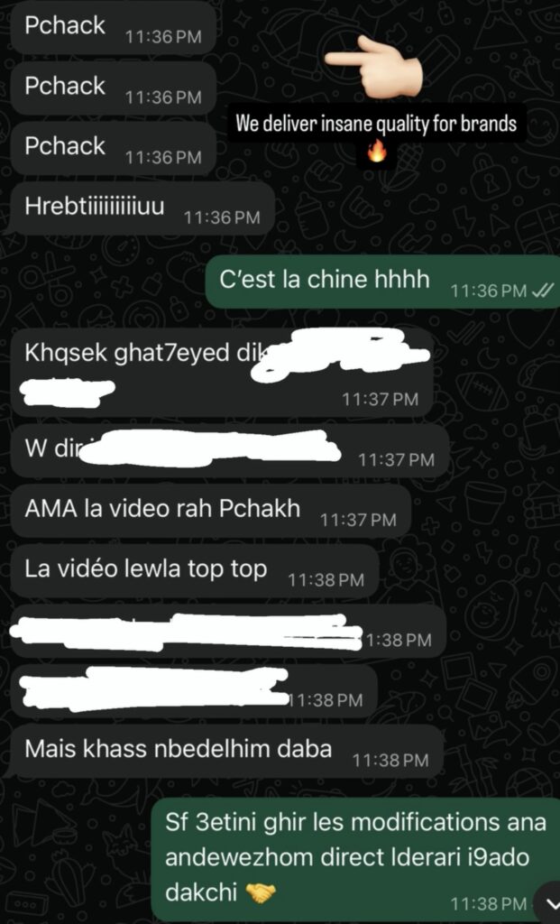The height and width of the screenshot is (924, 560).
Task: Tap the La vidéo lewla top top message
Action: pos(194,571)
